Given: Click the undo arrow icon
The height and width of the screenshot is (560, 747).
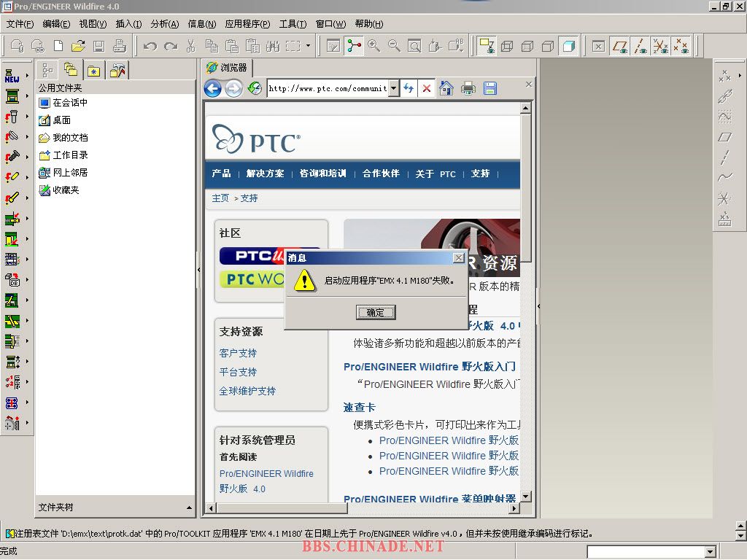Looking at the screenshot, I should pyautogui.click(x=150, y=46).
